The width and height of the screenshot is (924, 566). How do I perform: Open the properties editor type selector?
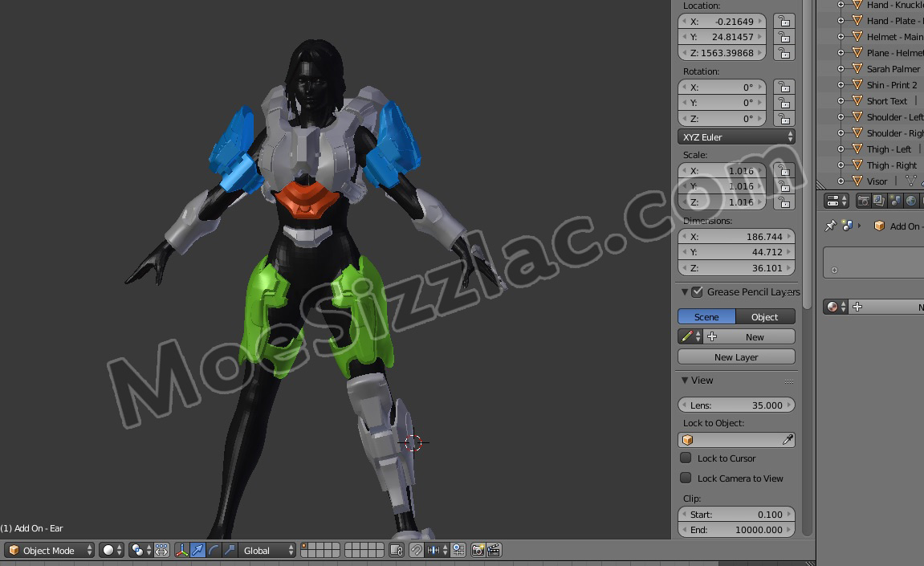click(x=836, y=201)
